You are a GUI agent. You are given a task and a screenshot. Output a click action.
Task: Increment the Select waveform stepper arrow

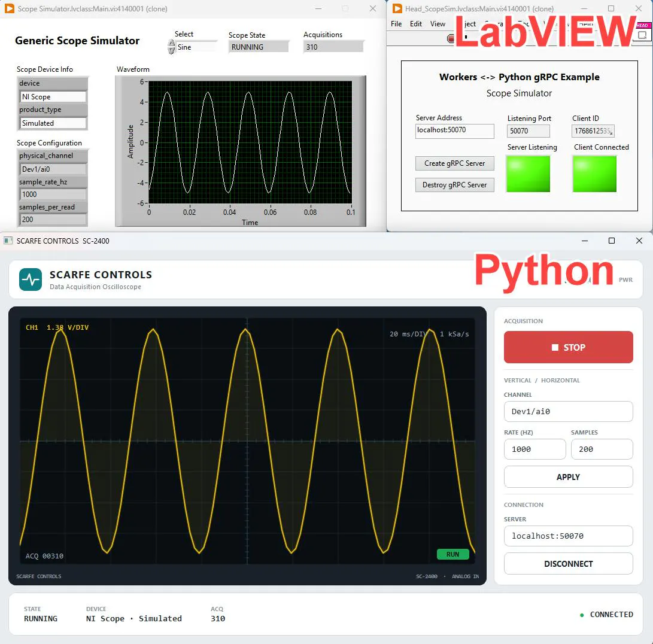171,43
